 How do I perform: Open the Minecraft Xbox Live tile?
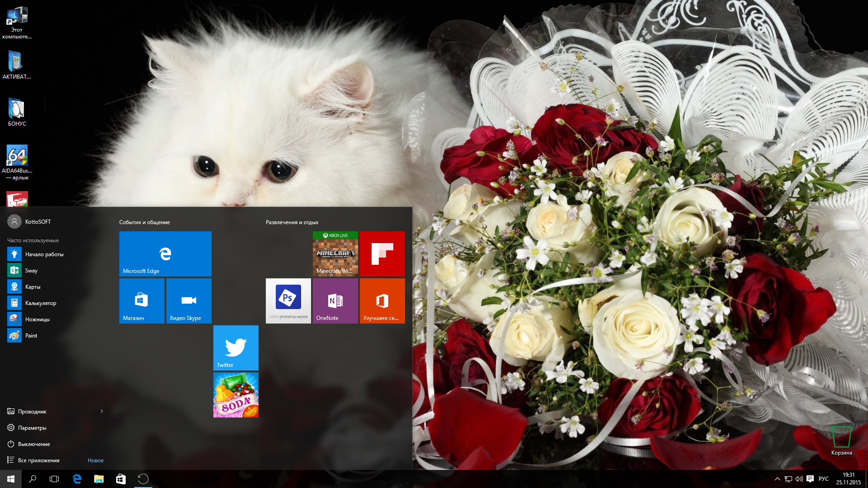[335, 254]
